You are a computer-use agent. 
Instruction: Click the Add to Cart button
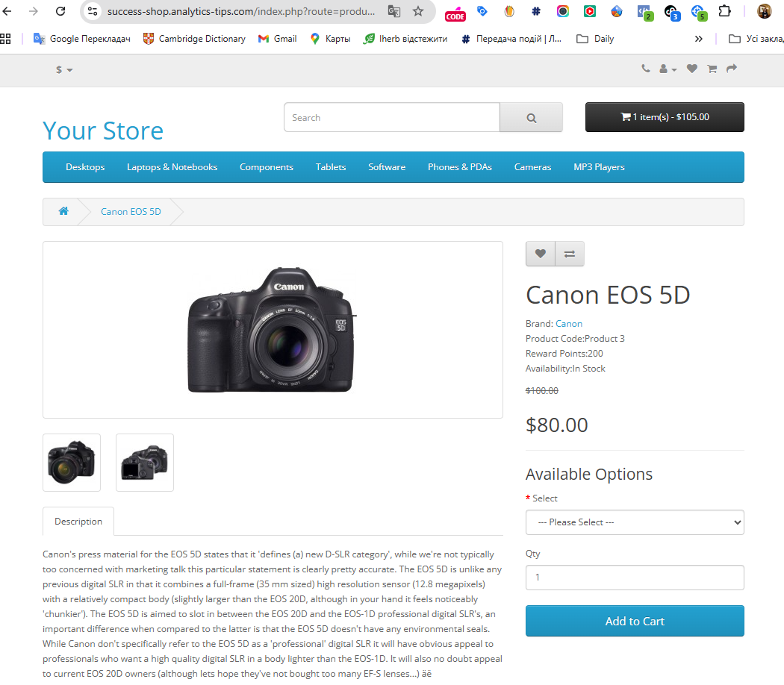point(635,621)
